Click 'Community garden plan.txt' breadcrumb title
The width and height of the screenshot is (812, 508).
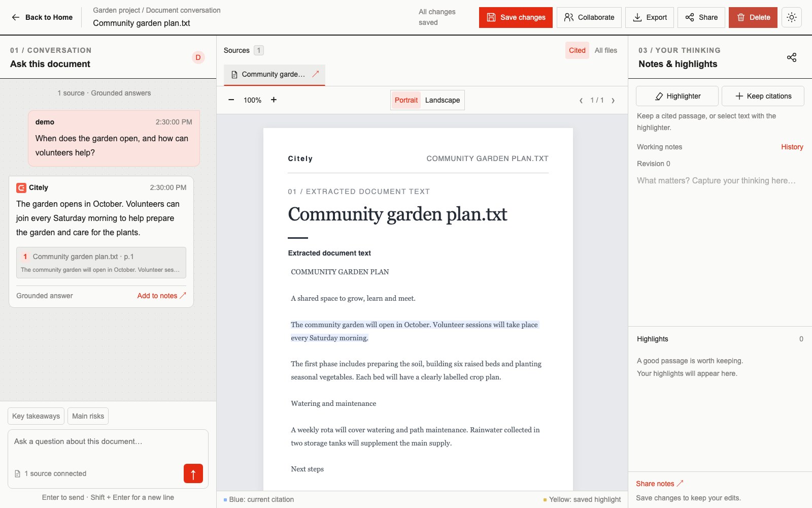click(x=142, y=23)
